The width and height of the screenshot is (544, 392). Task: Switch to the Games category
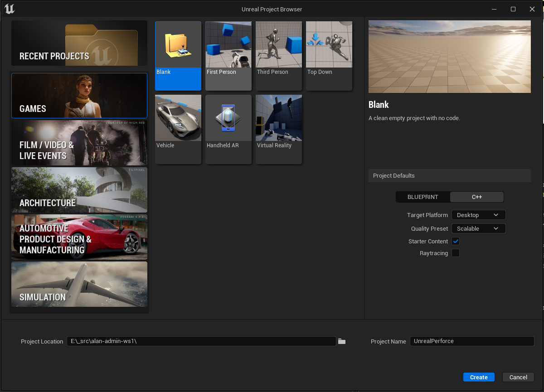click(x=79, y=96)
